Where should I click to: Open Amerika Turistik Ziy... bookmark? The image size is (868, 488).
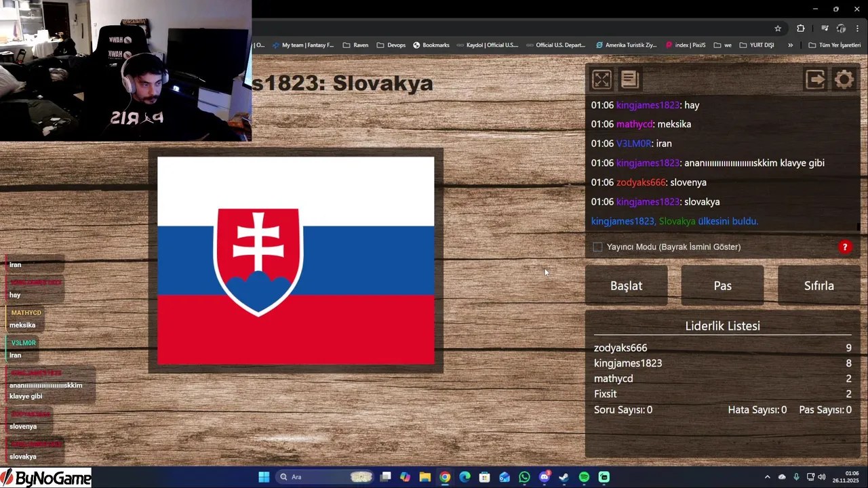[x=626, y=45]
